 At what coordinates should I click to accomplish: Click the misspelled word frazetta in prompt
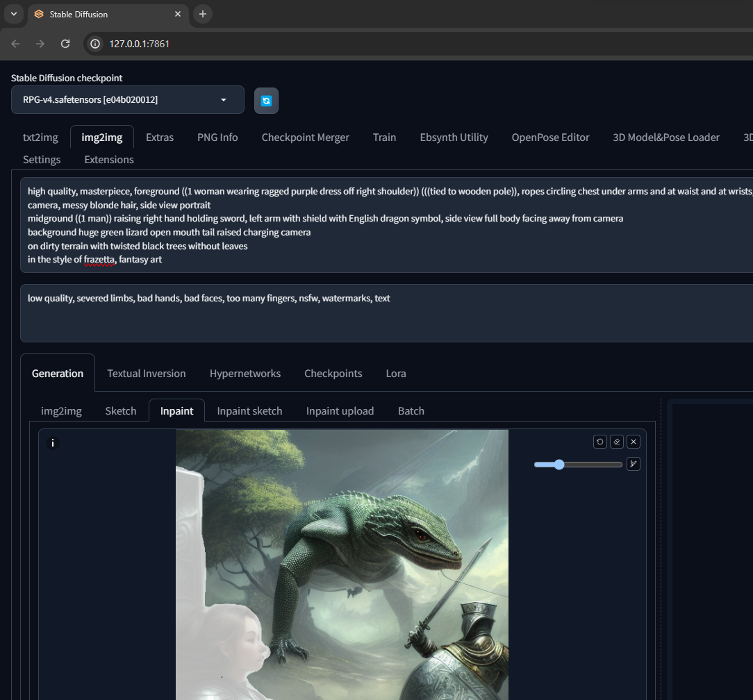99,260
